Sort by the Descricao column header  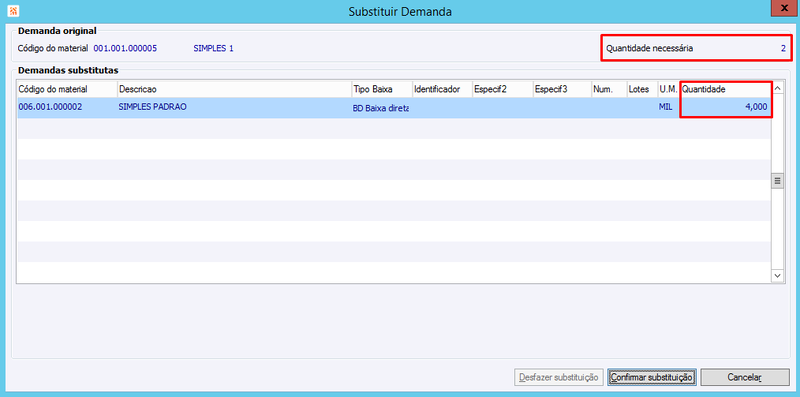coord(235,89)
